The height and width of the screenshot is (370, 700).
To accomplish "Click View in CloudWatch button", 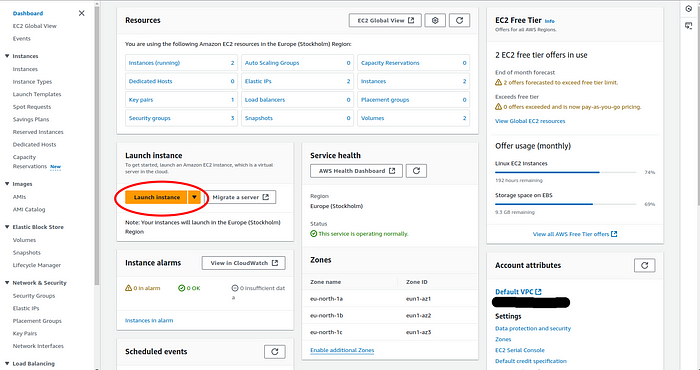I will click(x=244, y=263).
